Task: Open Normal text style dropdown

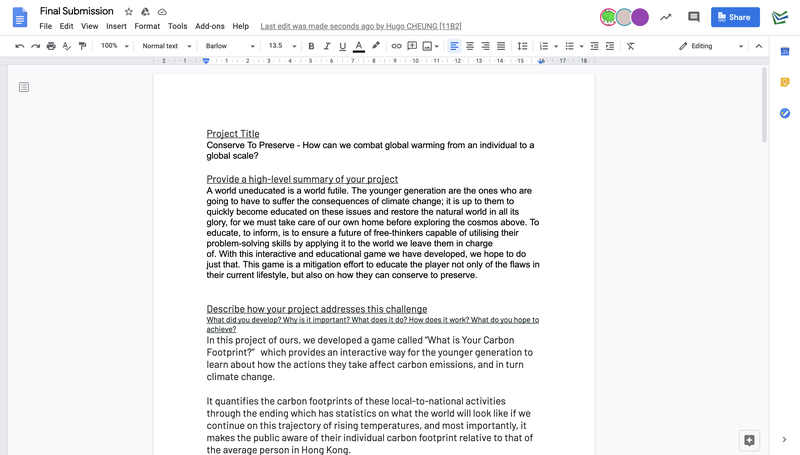Action: (x=166, y=46)
